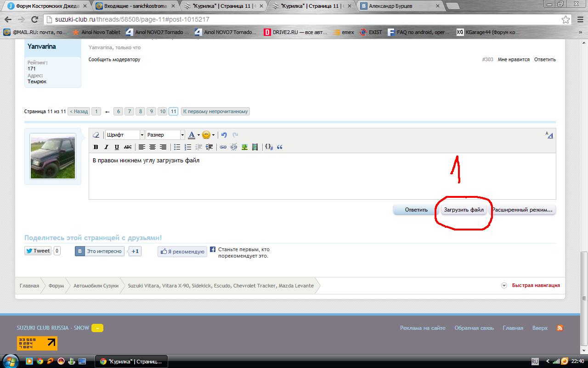
Task: Undo the last edit in editor
Action: (x=224, y=135)
